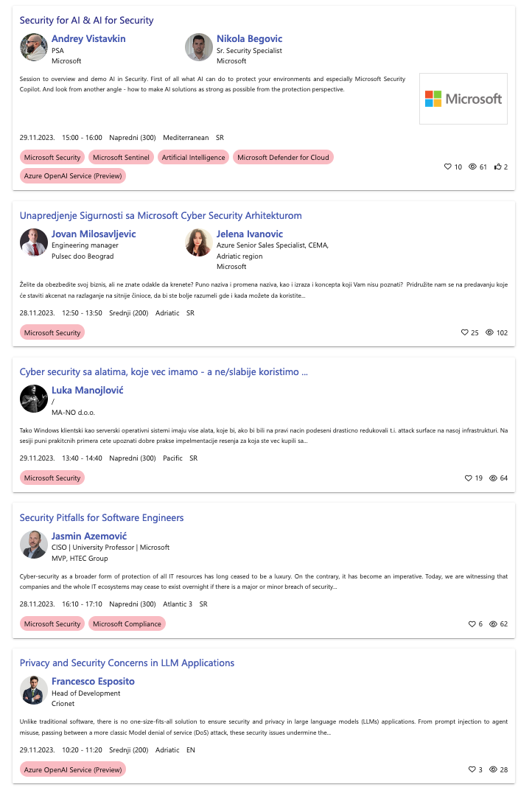Image resolution: width=532 pixels, height=790 pixels.
Task: Select the Microsoft Sentinel tag
Action: pos(121,157)
